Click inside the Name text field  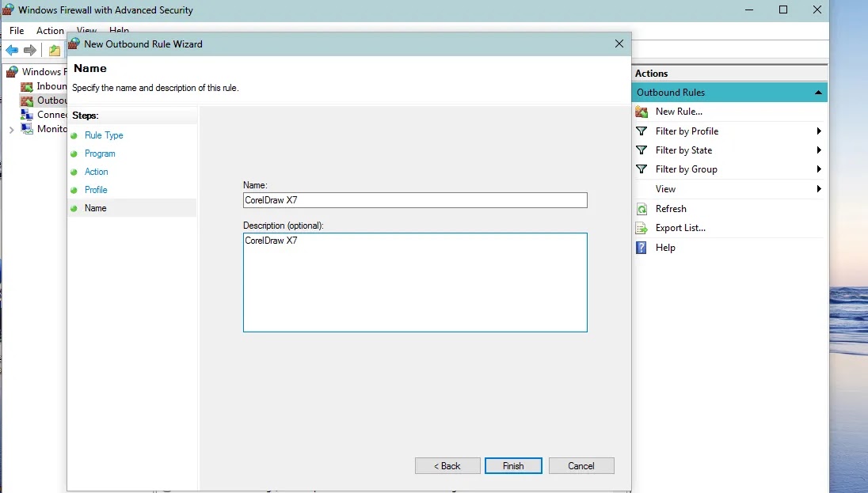(415, 200)
